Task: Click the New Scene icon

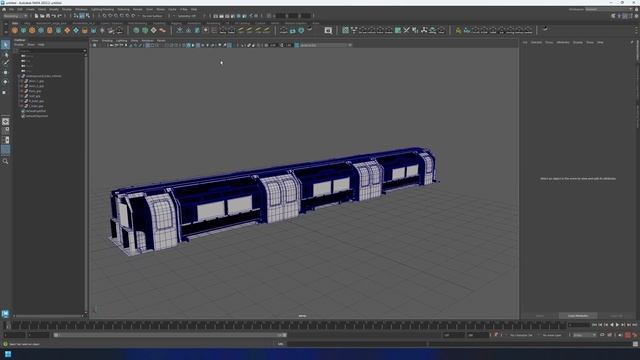Action: [x=36, y=16]
